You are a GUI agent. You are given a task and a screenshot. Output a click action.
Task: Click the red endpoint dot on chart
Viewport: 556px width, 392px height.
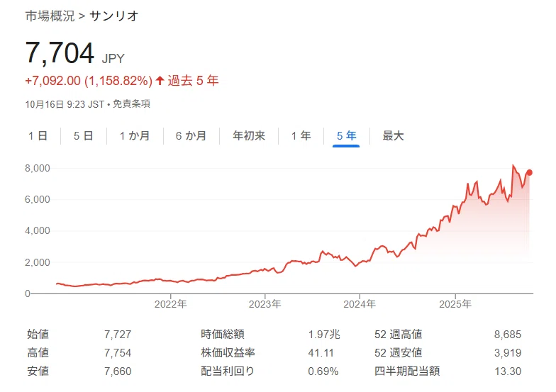point(529,173)
